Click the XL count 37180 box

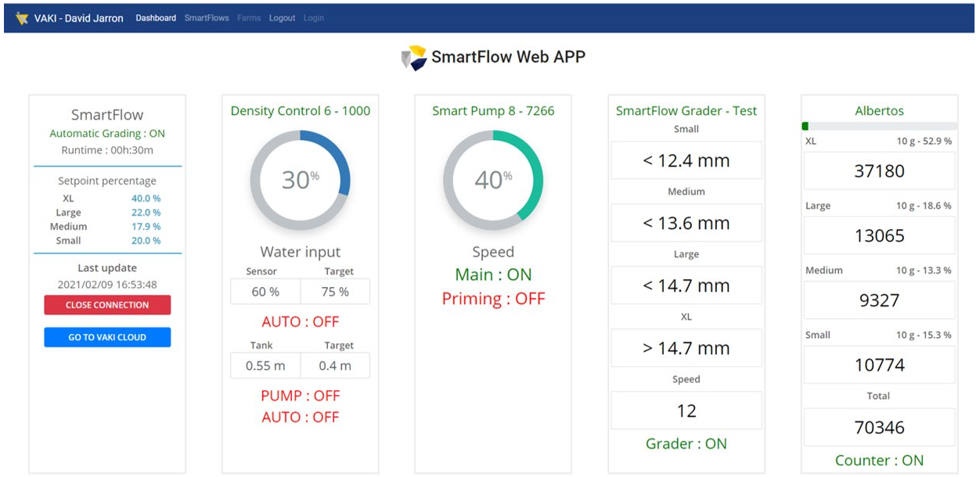point(879,170)
